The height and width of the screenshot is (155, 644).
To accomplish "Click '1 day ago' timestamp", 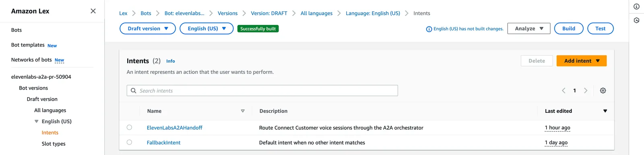I will click(x=556, y=143).
